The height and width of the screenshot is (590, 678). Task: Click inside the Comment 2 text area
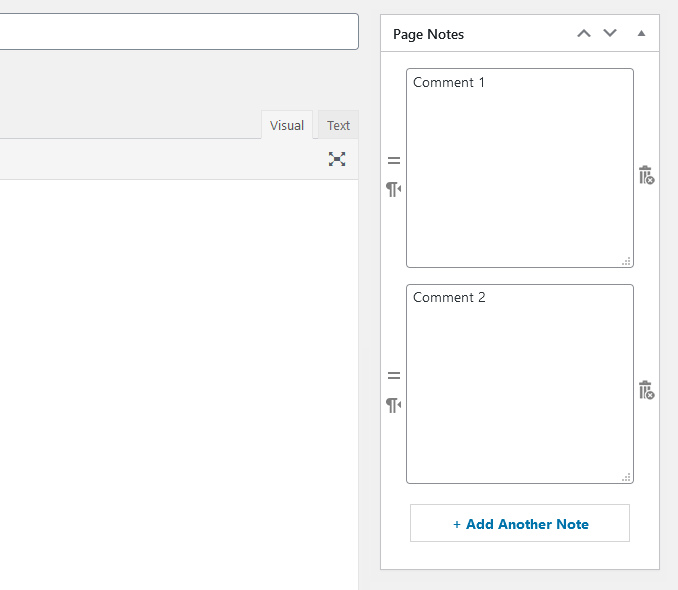520,384
